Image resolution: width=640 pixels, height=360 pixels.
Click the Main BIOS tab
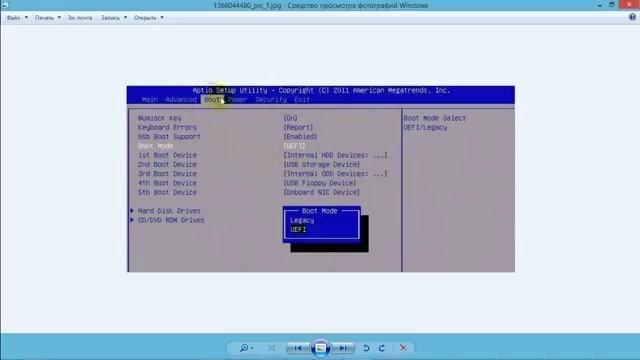150,100
